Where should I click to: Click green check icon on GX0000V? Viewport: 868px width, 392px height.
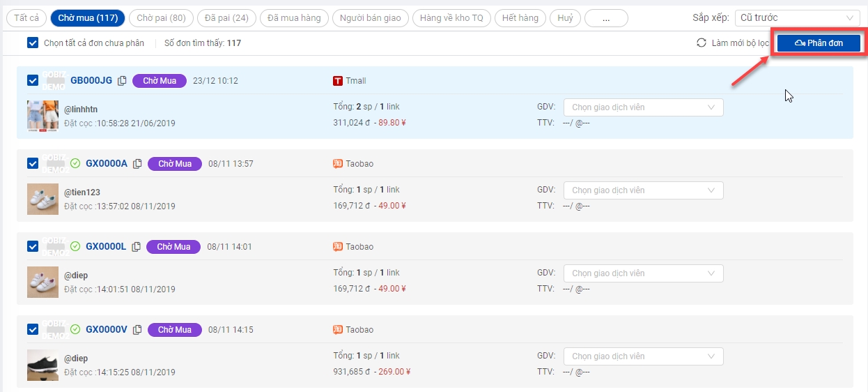[x=75, y=330]
